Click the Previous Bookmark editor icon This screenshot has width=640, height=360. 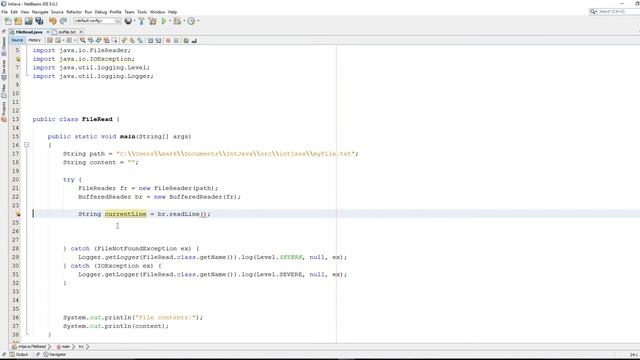tap(124, 40)
